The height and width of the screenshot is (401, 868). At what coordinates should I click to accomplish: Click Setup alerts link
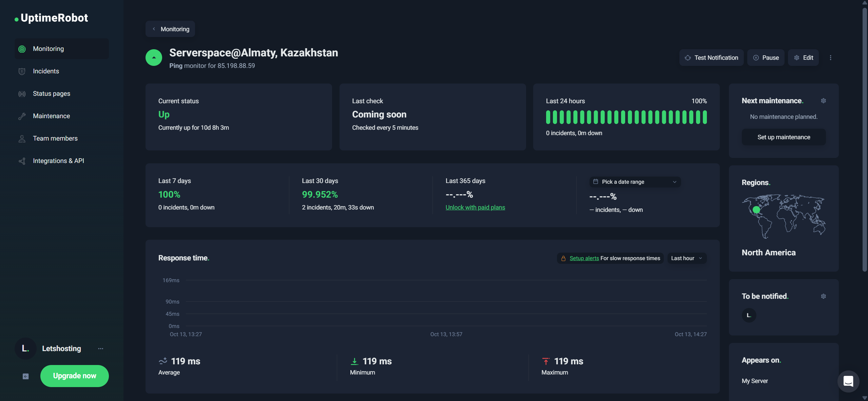584,258
